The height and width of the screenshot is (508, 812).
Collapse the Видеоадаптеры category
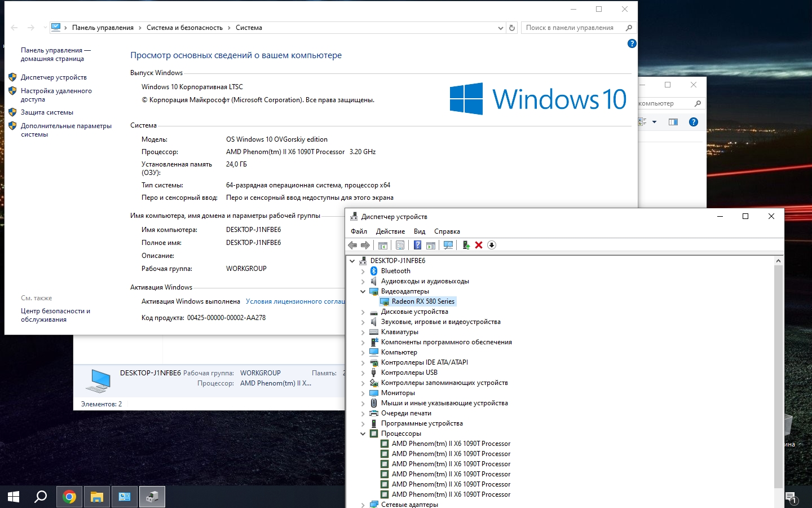[363, 291]
